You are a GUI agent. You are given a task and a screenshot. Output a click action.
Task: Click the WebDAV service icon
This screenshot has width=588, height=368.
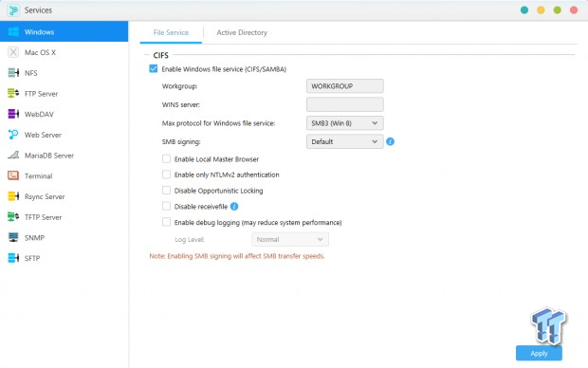click(x=13, y=114)
